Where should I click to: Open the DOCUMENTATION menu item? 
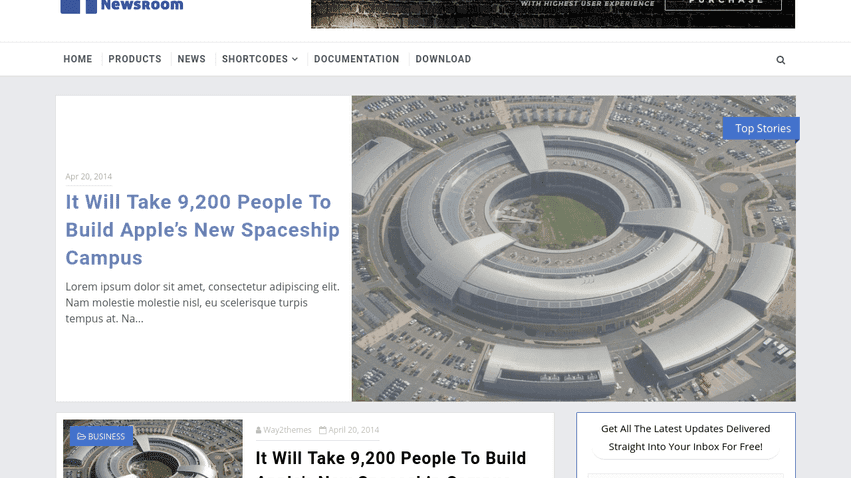coord(356,59)
